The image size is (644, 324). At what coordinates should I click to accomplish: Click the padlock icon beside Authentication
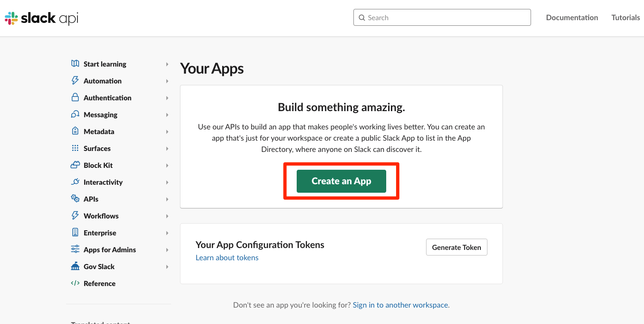75,98
